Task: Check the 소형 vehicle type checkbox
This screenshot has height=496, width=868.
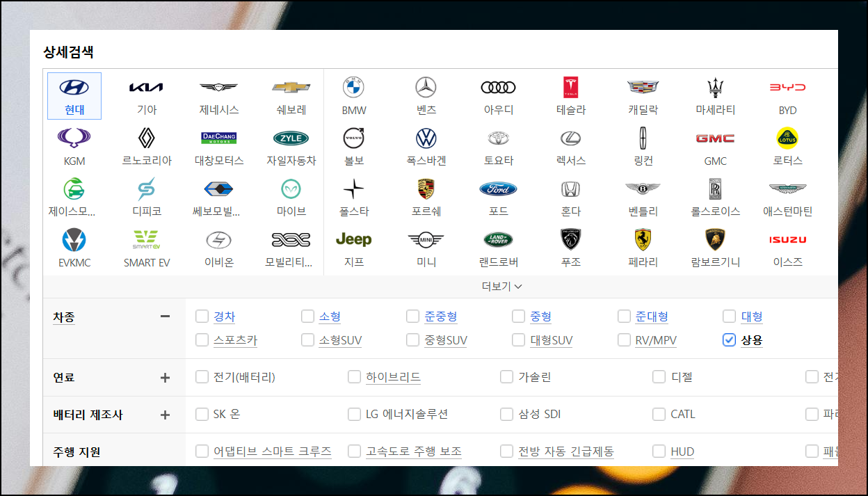Action: coord(308,317)
